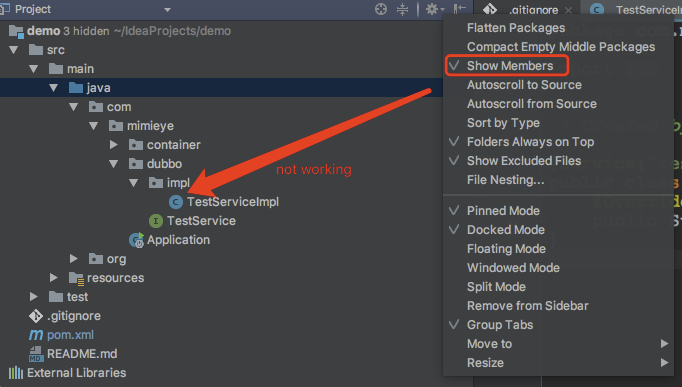Select the External Libraries label

tap(77, 373)
